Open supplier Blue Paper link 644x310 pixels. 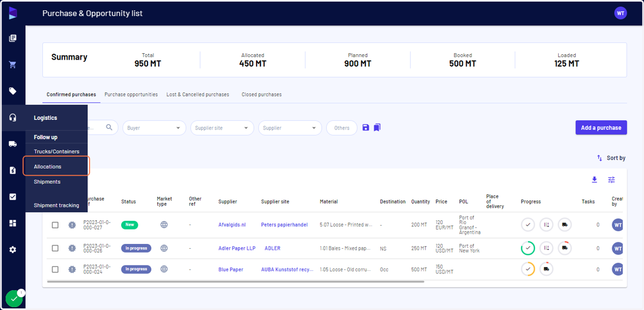231,269
